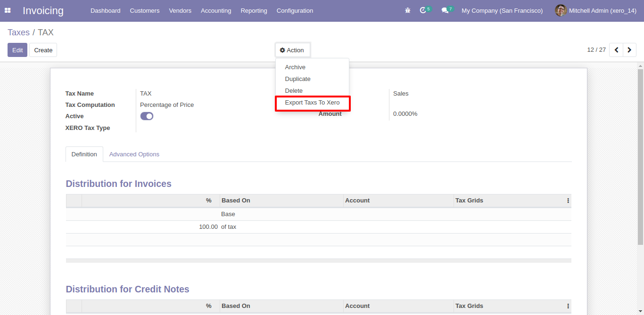The image size is (644, 315).
Task: Click the Distribution for Credit Notes heading
Action: (x=128, y=289)
